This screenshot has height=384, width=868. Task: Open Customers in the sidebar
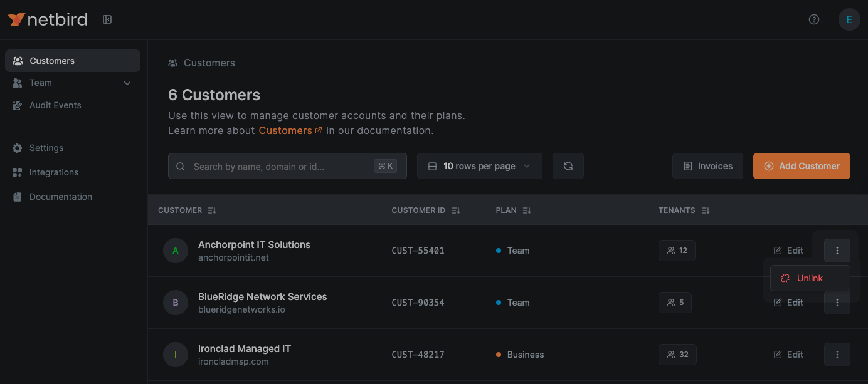click(73, 61)
